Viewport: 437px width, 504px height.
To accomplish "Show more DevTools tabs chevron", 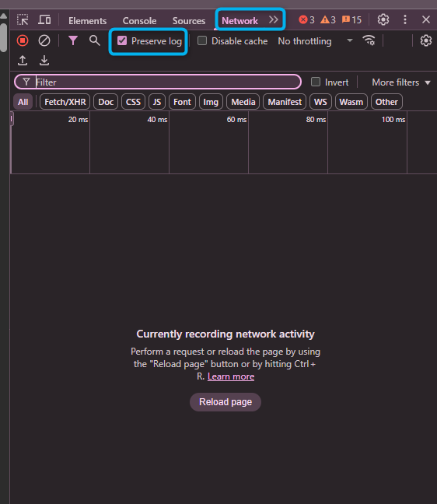I will [274, 20].
